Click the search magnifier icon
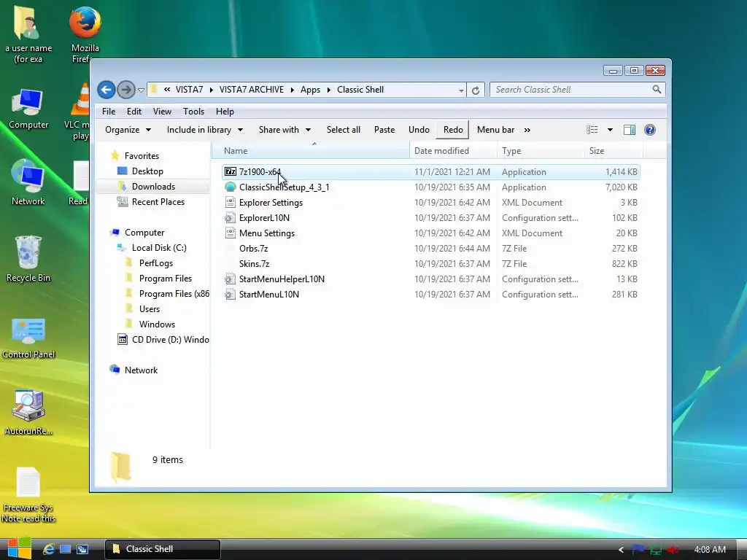Screen dimensions: 747x560 tap(657, 90)
